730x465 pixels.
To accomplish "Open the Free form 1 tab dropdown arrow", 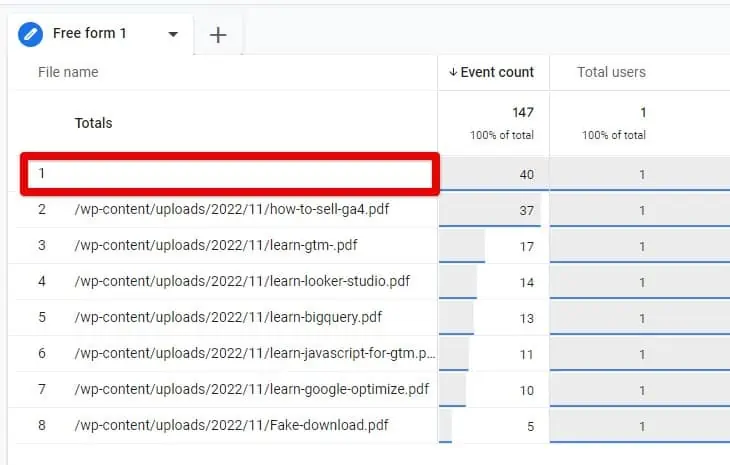I will click(x=173, y=34).
